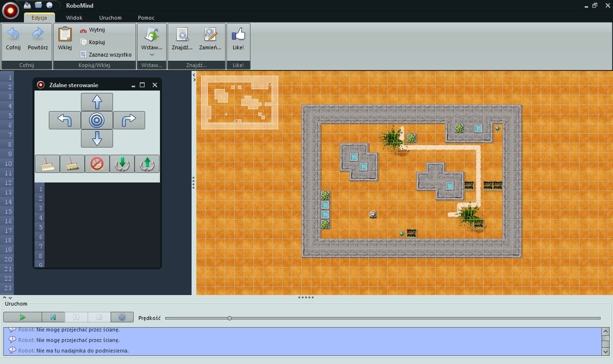Toggle remote control button in Uruchom panel
Screen dimensions: 613x364
pos(122,317)
